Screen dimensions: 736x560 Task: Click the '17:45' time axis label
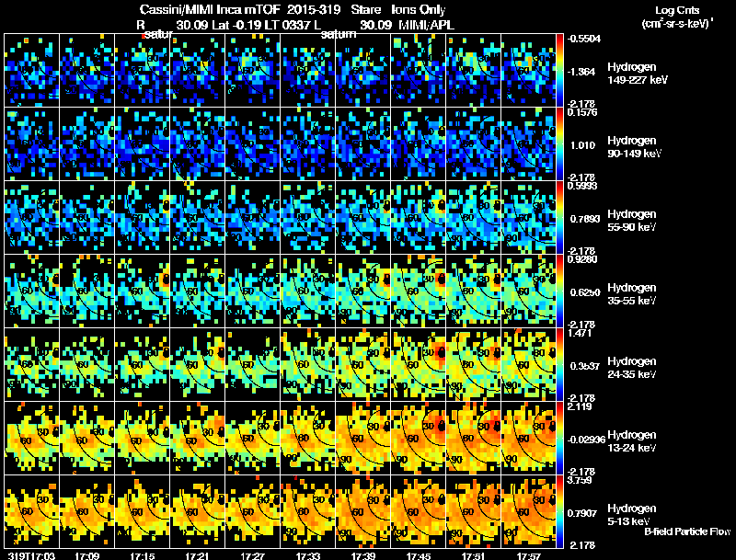(x=420, y=555)
